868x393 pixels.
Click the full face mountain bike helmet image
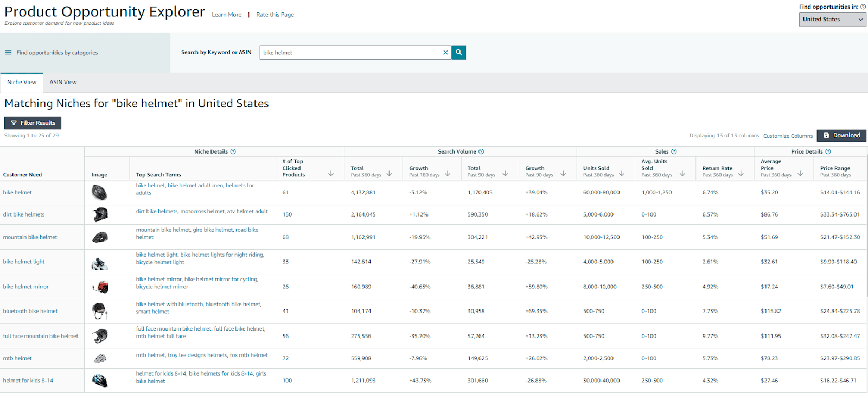(x=100, y=336)
